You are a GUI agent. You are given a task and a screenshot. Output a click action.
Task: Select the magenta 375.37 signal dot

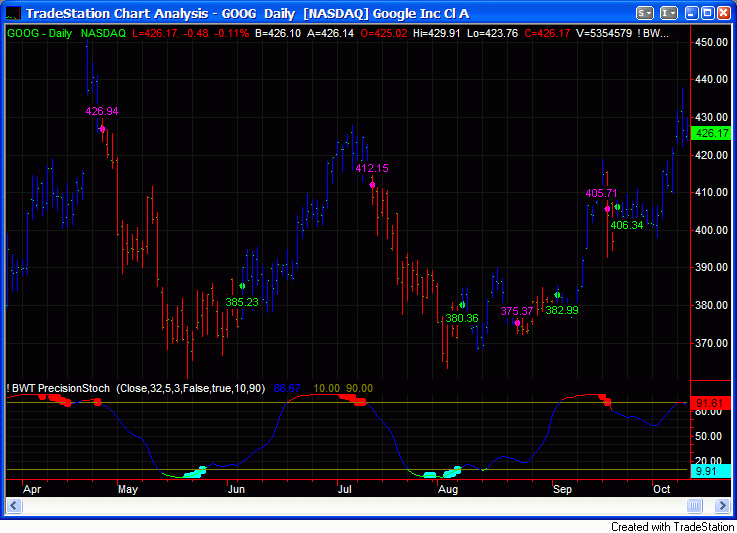(x=517, y=323)
